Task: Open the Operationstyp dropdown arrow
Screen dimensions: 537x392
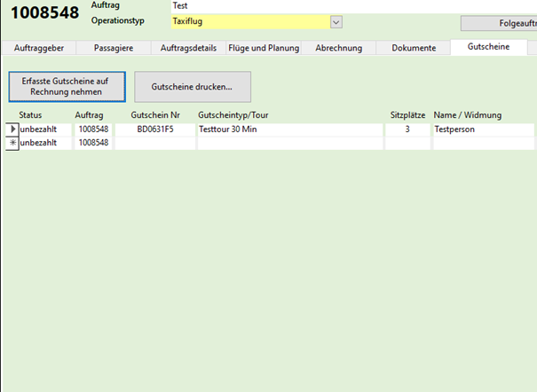Action: 336,22
